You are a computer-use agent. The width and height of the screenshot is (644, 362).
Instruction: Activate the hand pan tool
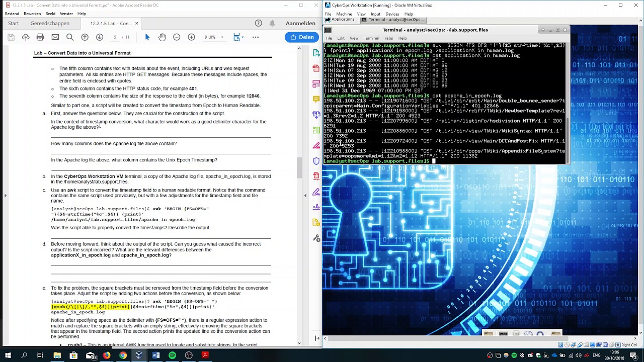[x=162, y=37]
